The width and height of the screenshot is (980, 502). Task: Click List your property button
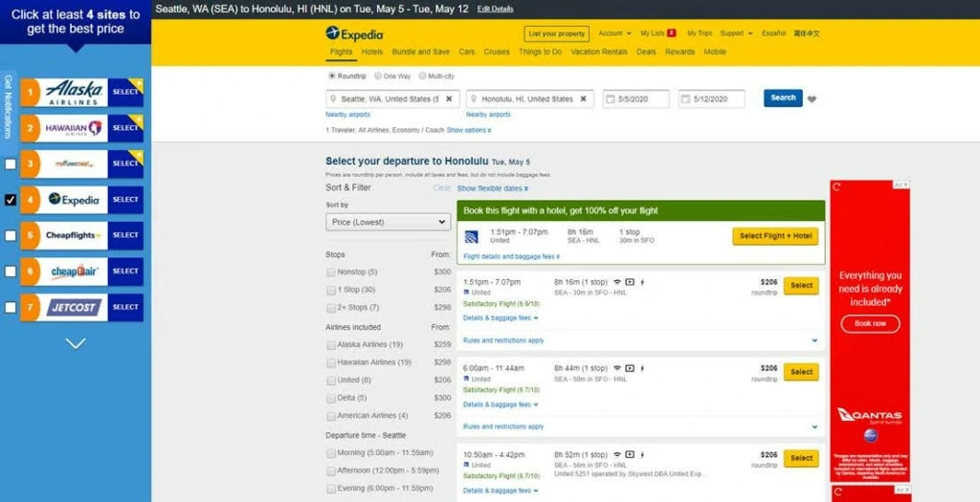pos(556,33)
